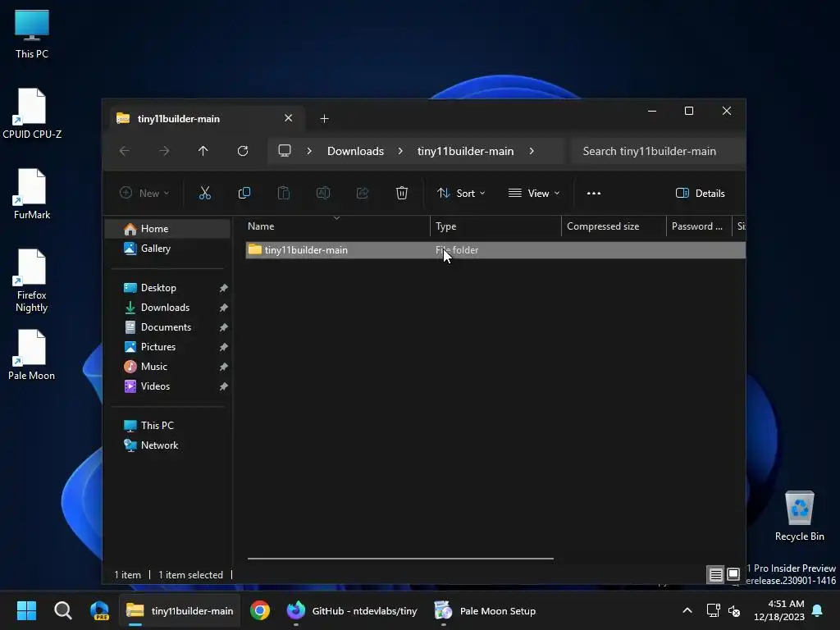The height and width of the screenshot is (630, 840).
Task: Click the Rename icon in toolbar
Action: (323, 193)
